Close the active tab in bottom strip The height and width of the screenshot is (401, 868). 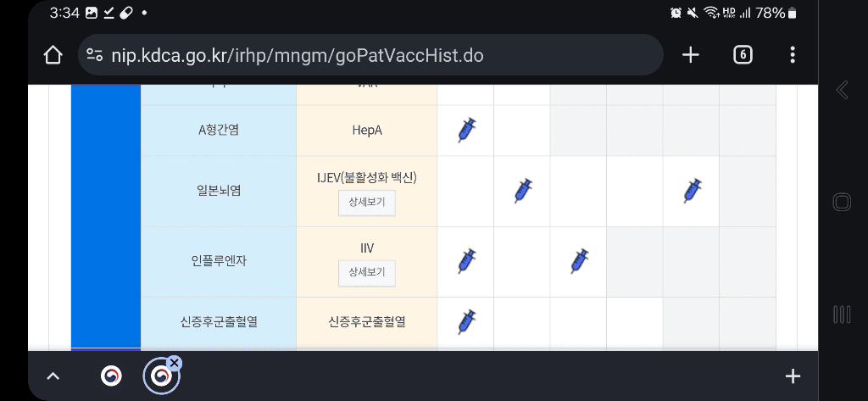pos(175,363)
